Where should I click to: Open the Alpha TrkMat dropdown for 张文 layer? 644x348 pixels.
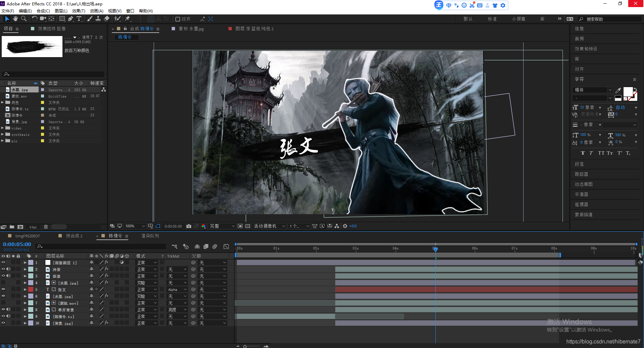point(177,290)
